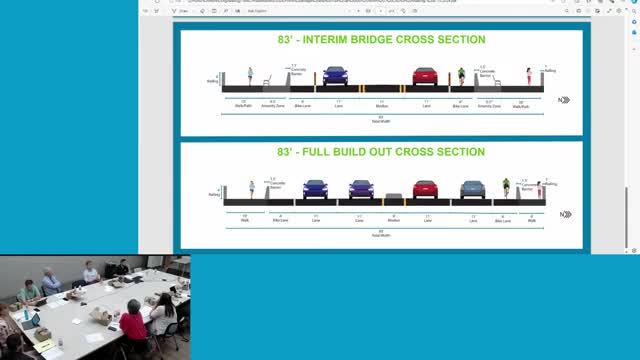The width and height of the screenshot is (640, 360).
Task: Click the Ask Copilot button
Action: pos(257,11)
